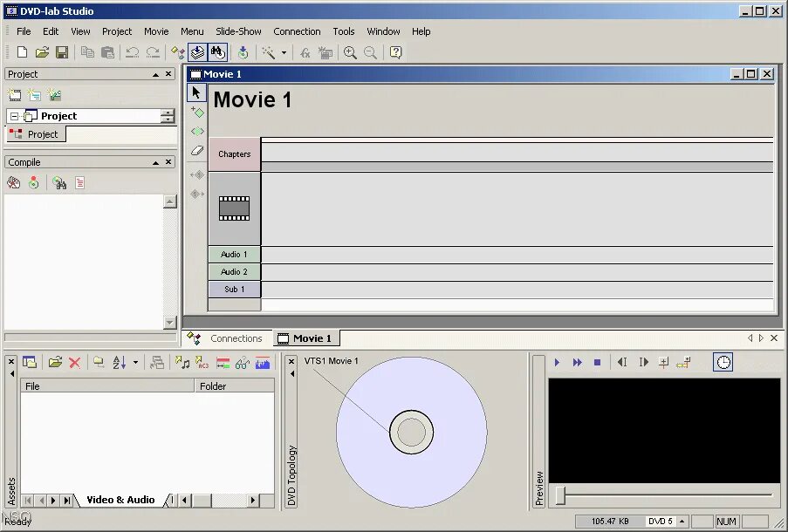788x532 pixels.
Task: Import assets with the open folder icon
Action: pyautogui.click(x=55, y=362)
